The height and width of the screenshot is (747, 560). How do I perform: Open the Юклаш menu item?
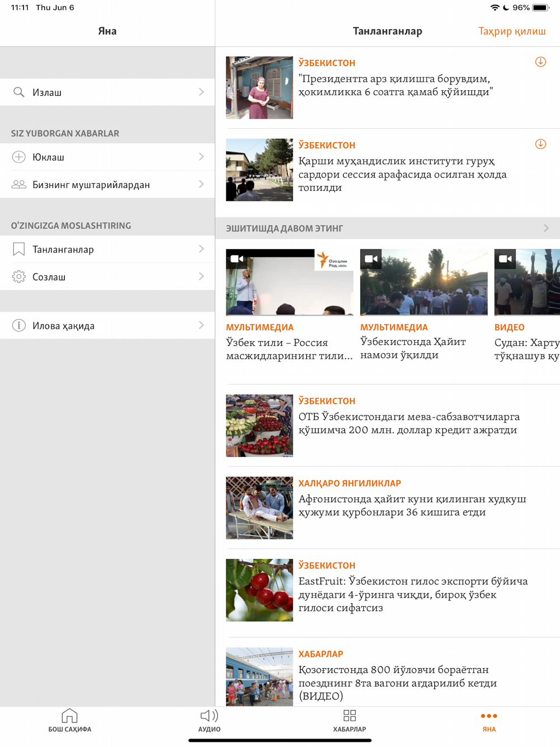(108, 157)
